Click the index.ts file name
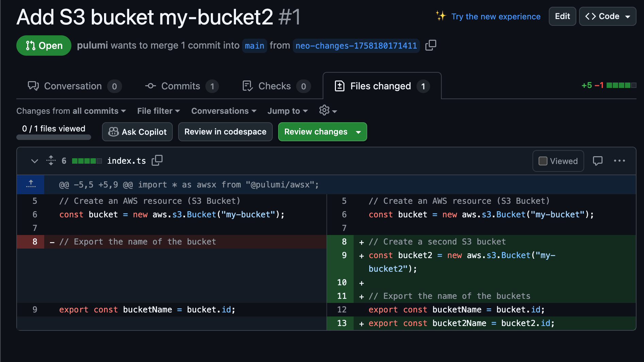 (126, 161)
